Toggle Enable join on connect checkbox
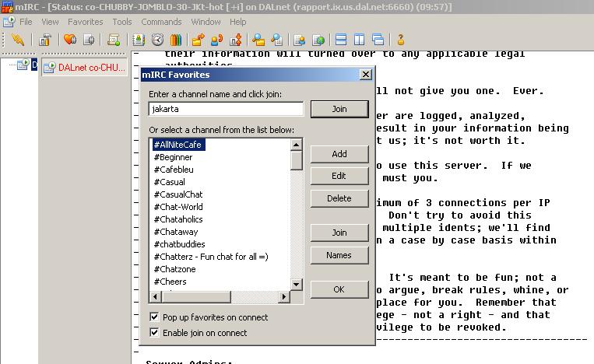 [x=154, y=333]
